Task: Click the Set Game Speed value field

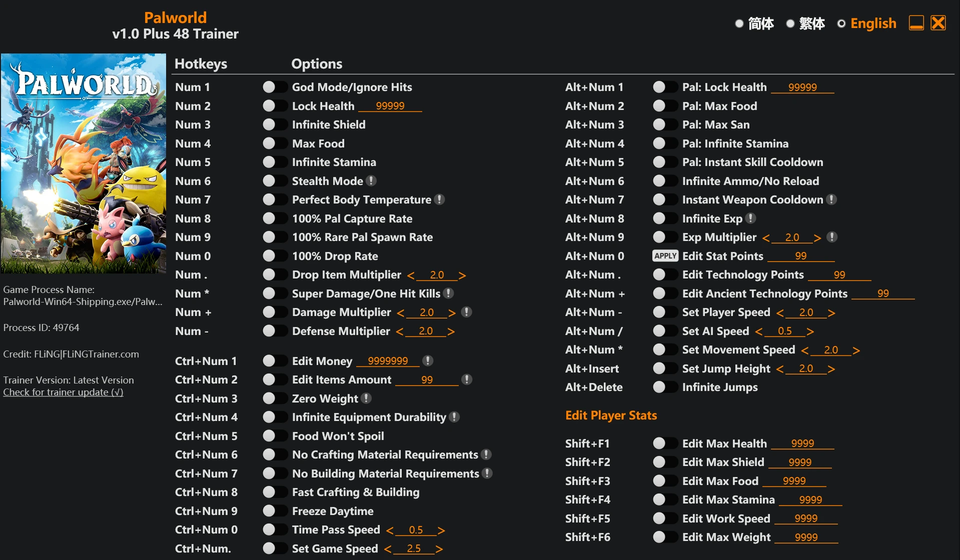Action: click(x=414, y=548)
